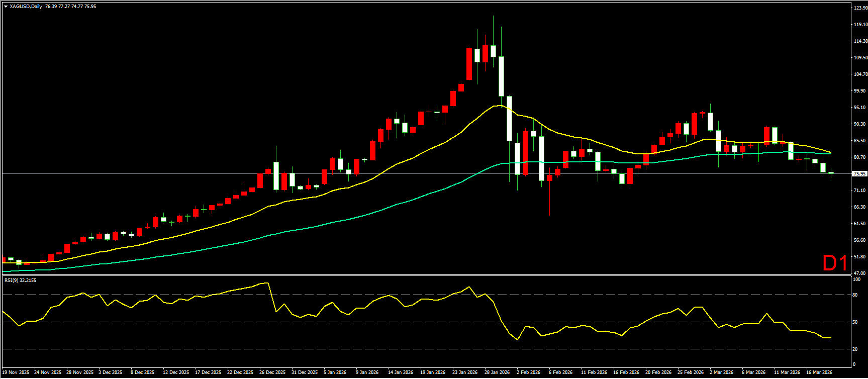This screenshot has height=379, width=868.
Task: Click RSI scale level 20 label
Action: tap(856, 349)
